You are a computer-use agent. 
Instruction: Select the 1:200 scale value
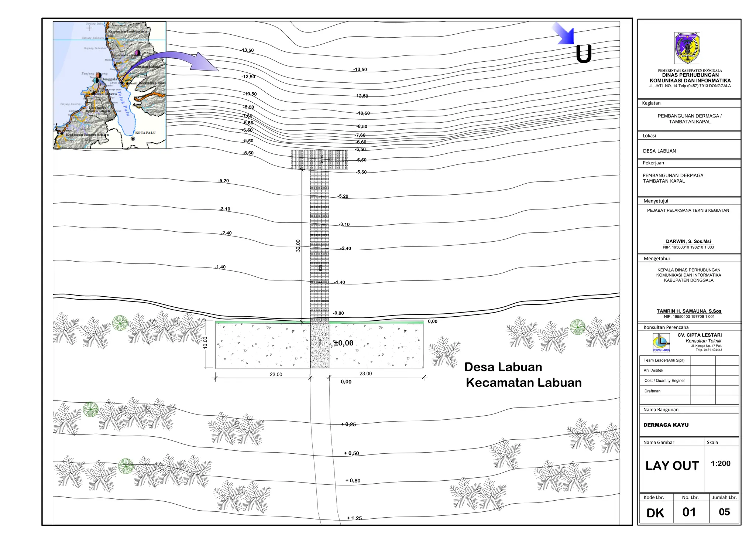pyautogui.click(x=721, y=463)
